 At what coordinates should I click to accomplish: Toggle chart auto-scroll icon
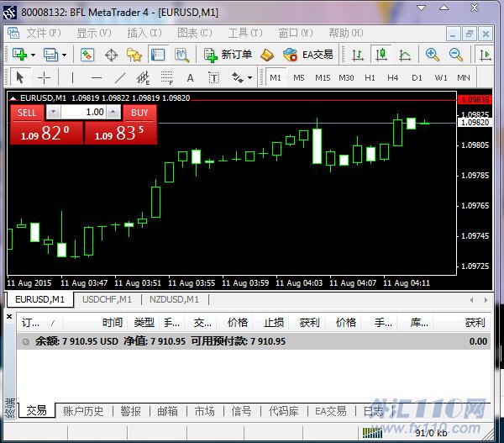click(x=485, y=55)
